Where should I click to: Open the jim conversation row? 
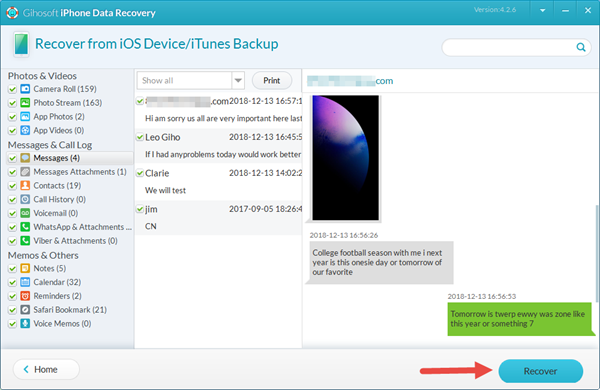(x=218, y=218)
